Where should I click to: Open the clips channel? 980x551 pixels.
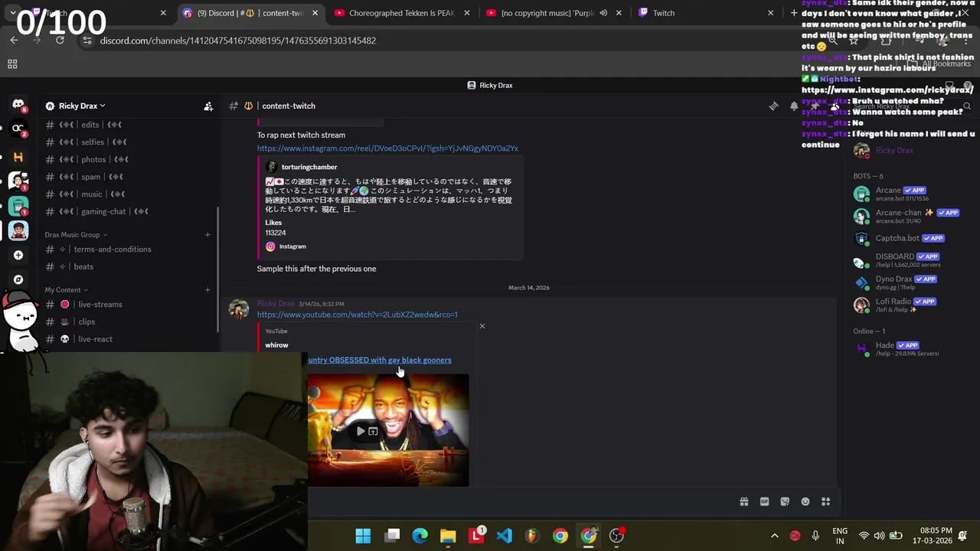pyautogui.click(x=87, y=322)
